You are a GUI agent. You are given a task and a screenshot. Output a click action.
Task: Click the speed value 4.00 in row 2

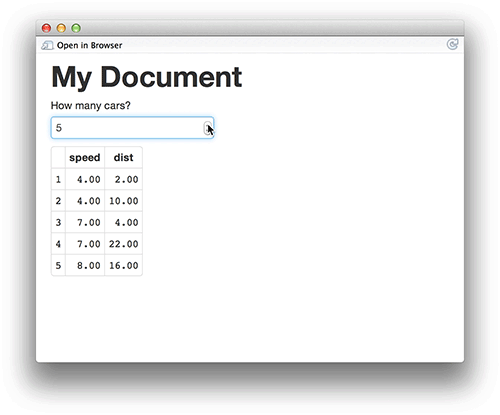[89, 201]
